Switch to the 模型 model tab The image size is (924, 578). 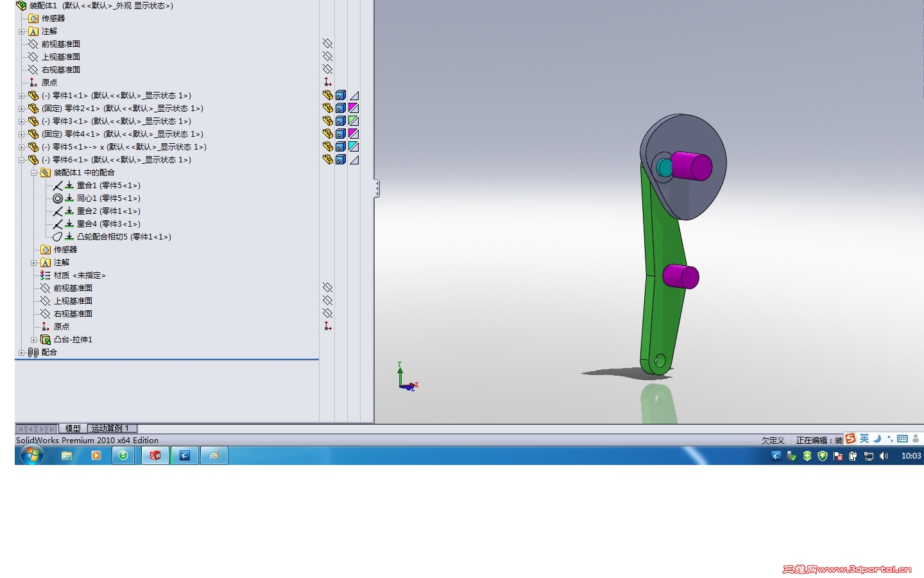point(73,428)
